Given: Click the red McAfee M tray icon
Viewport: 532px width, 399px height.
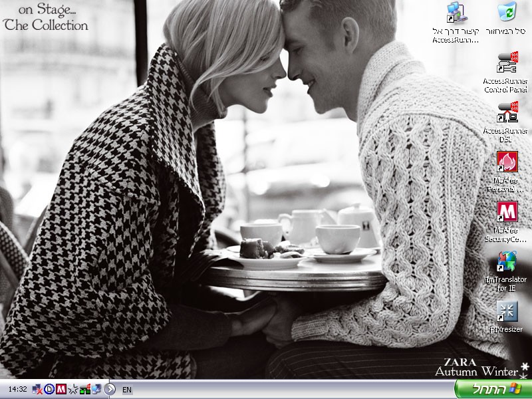Looking at the screenshot, I should click(61, 389).
